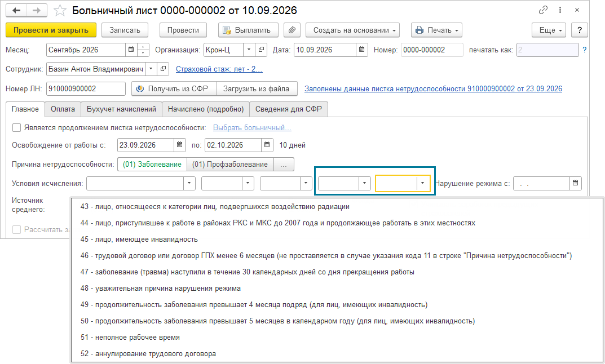Click into the Номер field 0000-000002

[x=432, y=50]
